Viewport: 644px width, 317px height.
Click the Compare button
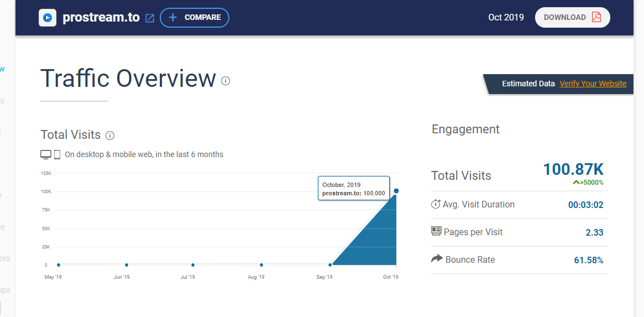(x=195, y=18)
